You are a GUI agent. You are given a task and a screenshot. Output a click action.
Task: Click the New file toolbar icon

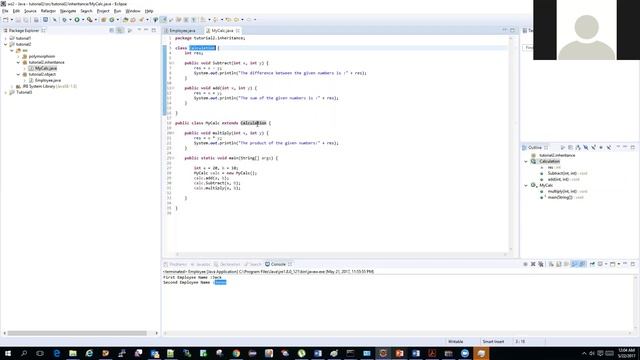pyautogui.click(x=6, y=20)
